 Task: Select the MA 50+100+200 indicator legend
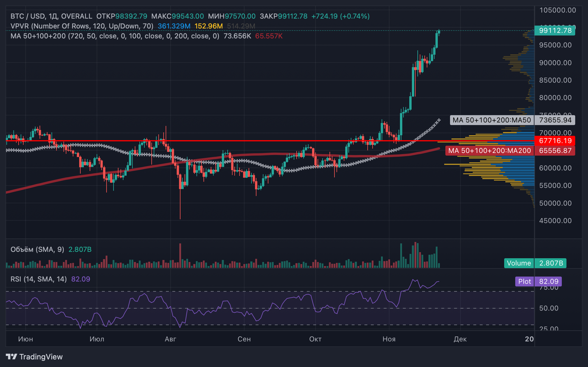(115, 36)
